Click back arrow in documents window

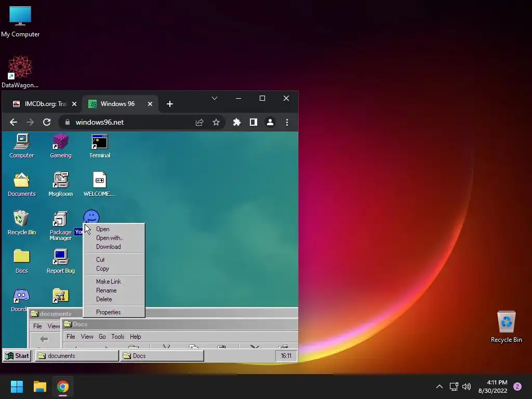[44, 339]
